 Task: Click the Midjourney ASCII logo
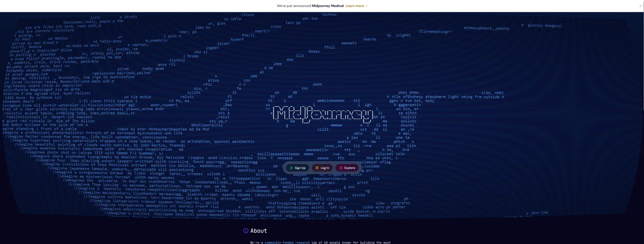click(x=323, y=114)
